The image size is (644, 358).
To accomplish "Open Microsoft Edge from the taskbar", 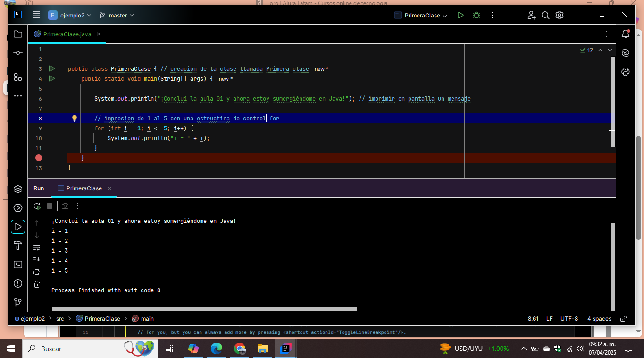I will (x=217, y=349).
